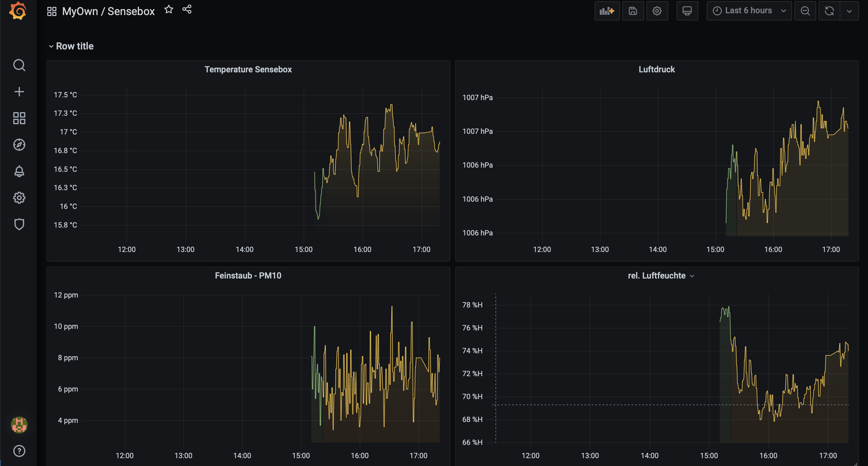Open the Last 6 hours time picker
Viewport: 868px width, 466px height.
point(749,11)
